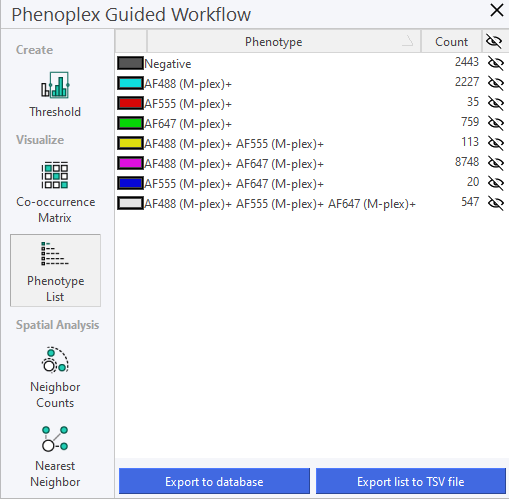Toggle visibility of all phenotypes in header

point(494,42)
